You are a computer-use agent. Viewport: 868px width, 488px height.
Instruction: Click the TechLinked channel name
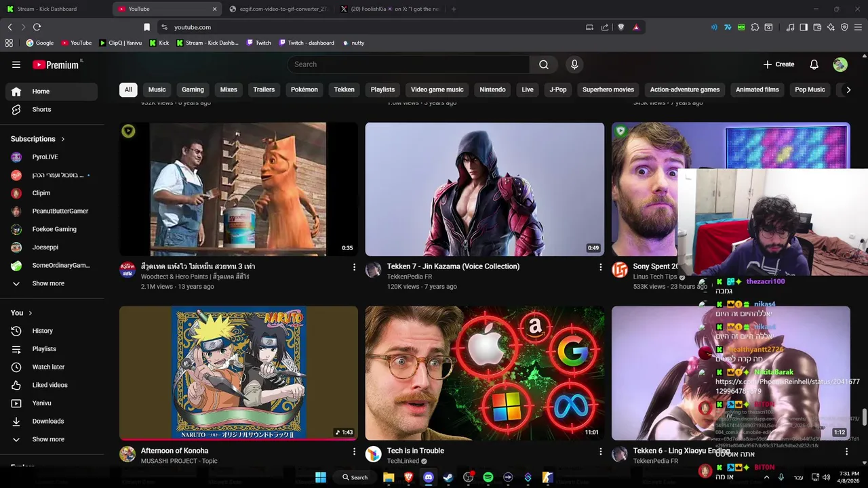tap(403, 461)
